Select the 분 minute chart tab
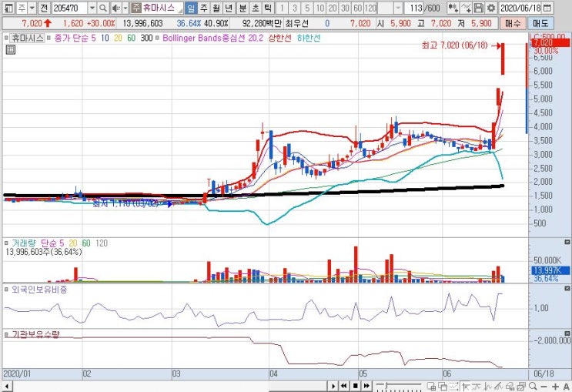The image size is (572, 392). pos(243,8)
